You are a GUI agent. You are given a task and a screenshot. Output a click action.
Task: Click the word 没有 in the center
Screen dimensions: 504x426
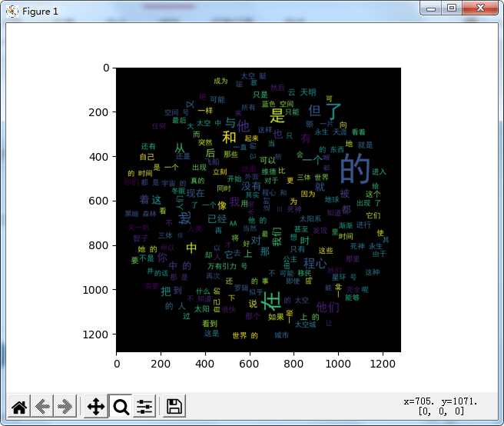(251, 186)
